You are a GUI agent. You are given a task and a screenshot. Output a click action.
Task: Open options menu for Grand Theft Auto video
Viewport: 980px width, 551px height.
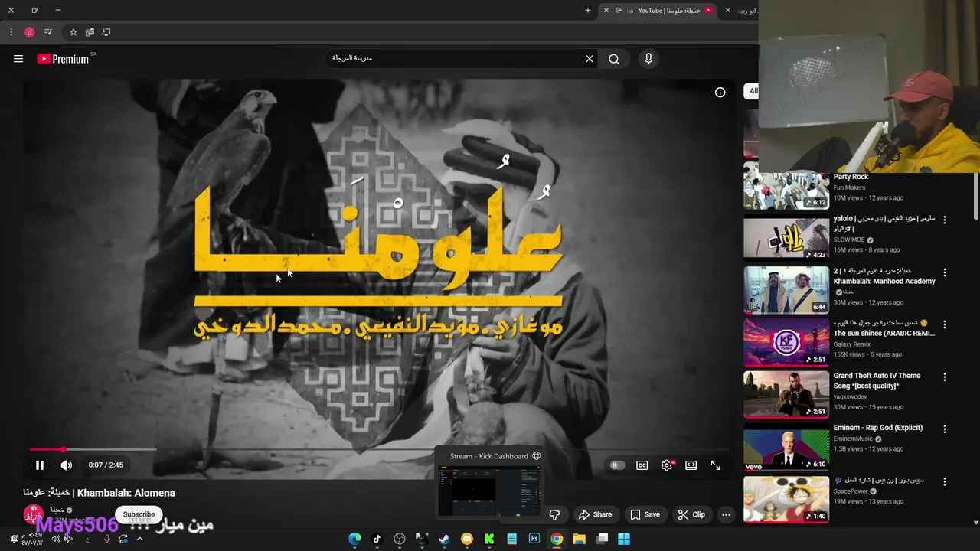pyautogui.click(x=944, y=377)
